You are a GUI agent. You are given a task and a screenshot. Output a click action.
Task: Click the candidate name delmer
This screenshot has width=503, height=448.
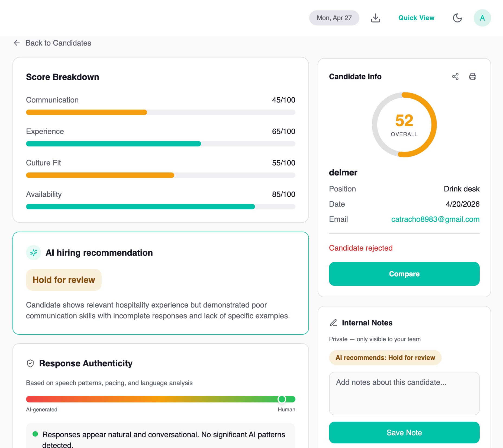coord(343,172)
